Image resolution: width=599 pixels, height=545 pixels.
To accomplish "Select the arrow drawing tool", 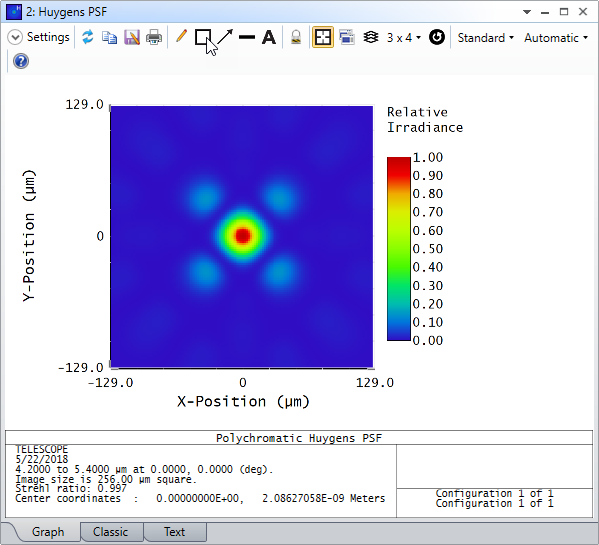I will [225, 37].
